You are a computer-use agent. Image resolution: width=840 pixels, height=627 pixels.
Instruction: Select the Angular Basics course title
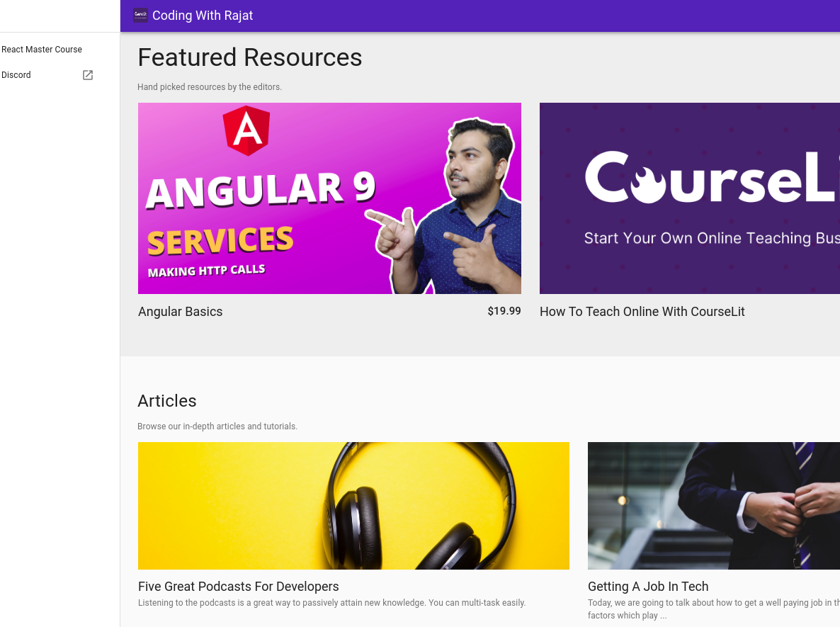point(180,312)
